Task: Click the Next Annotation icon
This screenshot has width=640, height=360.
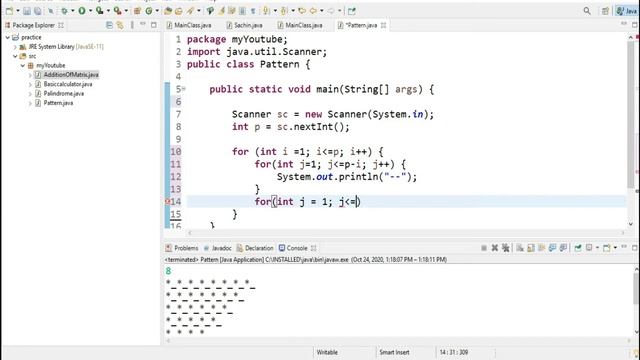Action: pyautogui.click(x=266, y=11)
